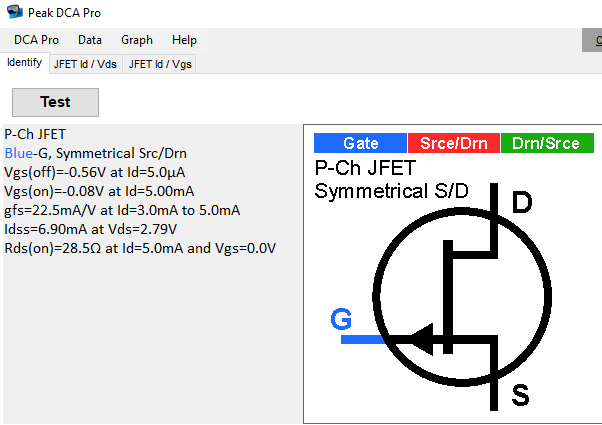
Task: Click the blue G gate label in diagram
Action: pos(341,319)
